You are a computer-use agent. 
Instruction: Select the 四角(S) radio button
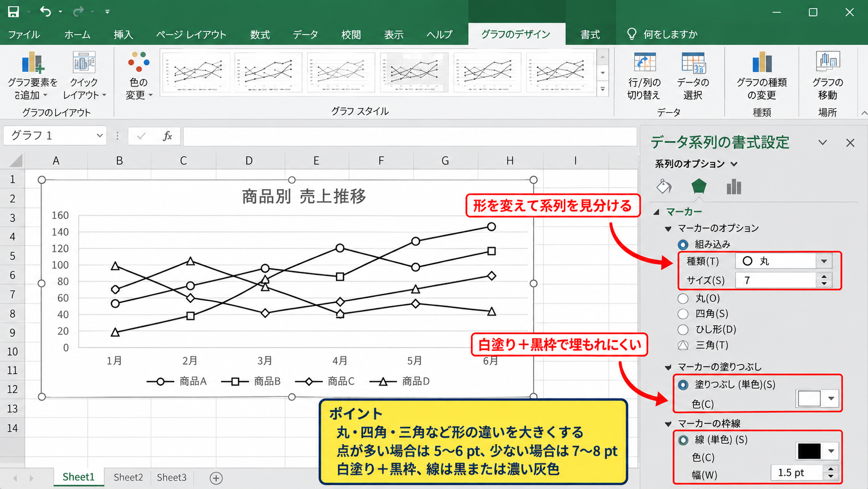tap(683, 314)
